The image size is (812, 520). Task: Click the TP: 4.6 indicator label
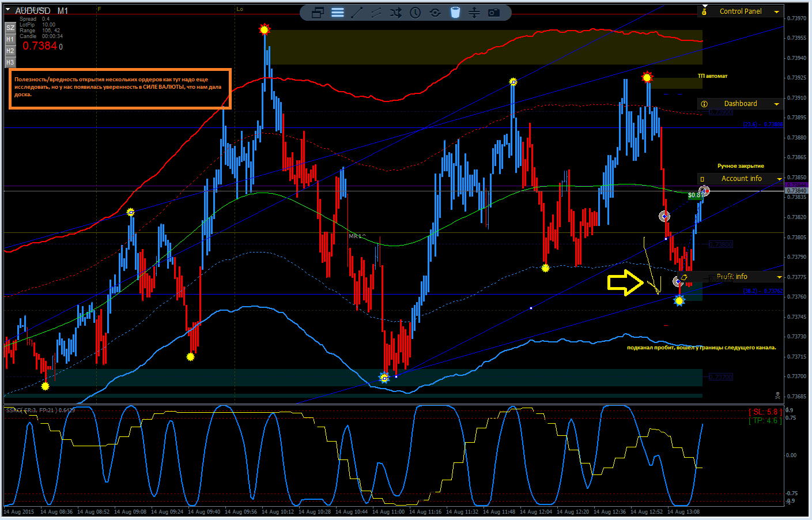tap(765, 420)
